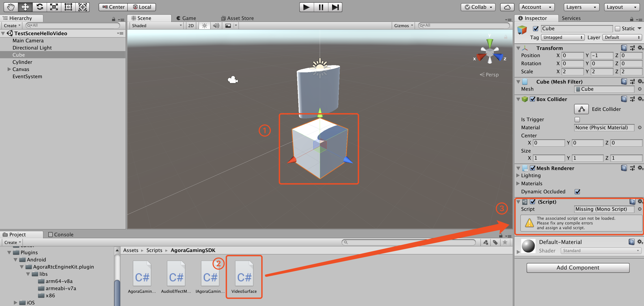Image resolution: width=644 pixels, height=306 pixels.
Task: Toggle scene lighting sun icon
Action: (x=204, y=26)
